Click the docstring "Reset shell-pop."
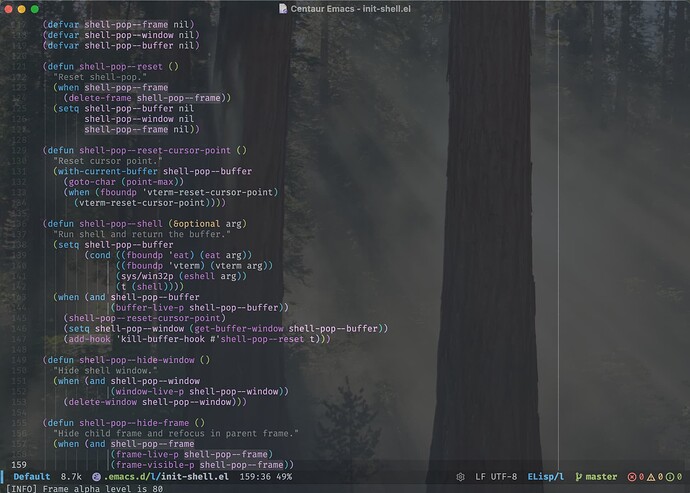The image size is (690, 493). (x=100, y=77)
